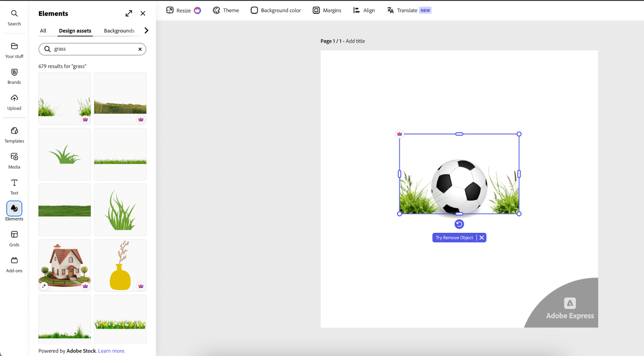Add the single grass tuft asset
The image size is (644, 356).
(x=64, y=154)
